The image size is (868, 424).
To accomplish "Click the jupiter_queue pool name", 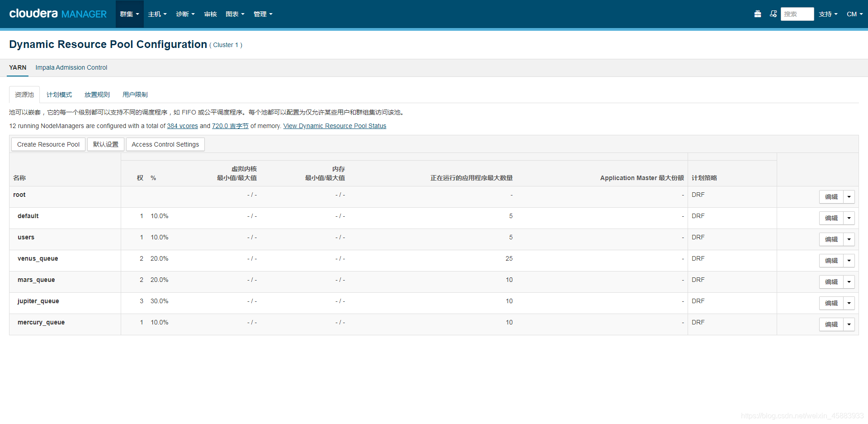I will click(38, 301).
